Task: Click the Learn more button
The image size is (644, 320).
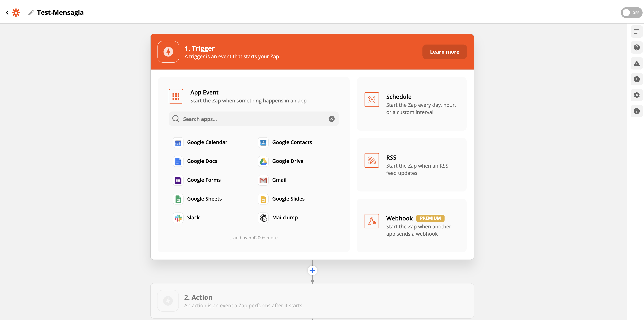Action: coord(444,52)
